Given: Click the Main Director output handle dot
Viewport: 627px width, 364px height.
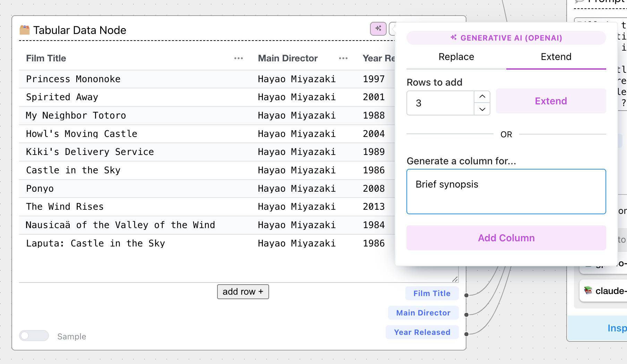Looking at the screenshot, I should 466,315.
